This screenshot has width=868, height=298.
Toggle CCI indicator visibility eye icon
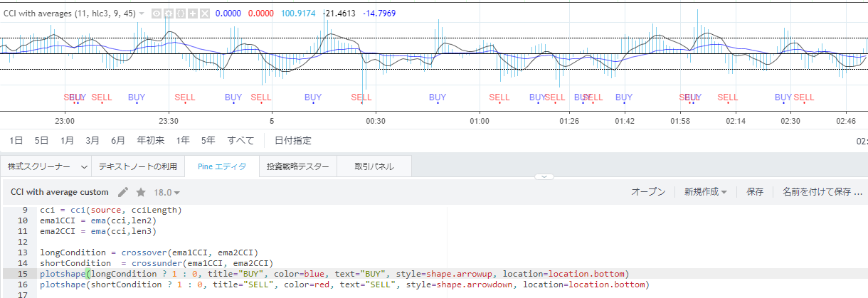click(157, 14)
